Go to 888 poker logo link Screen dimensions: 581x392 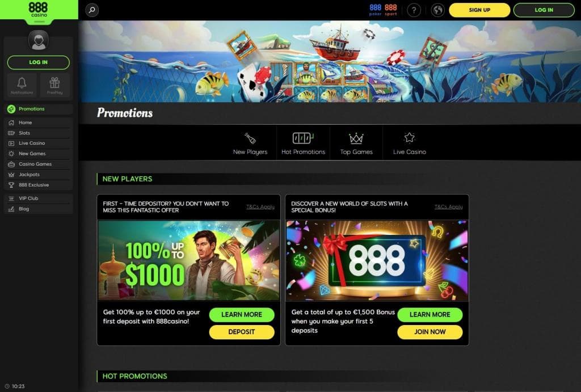(x=376, y=10)
